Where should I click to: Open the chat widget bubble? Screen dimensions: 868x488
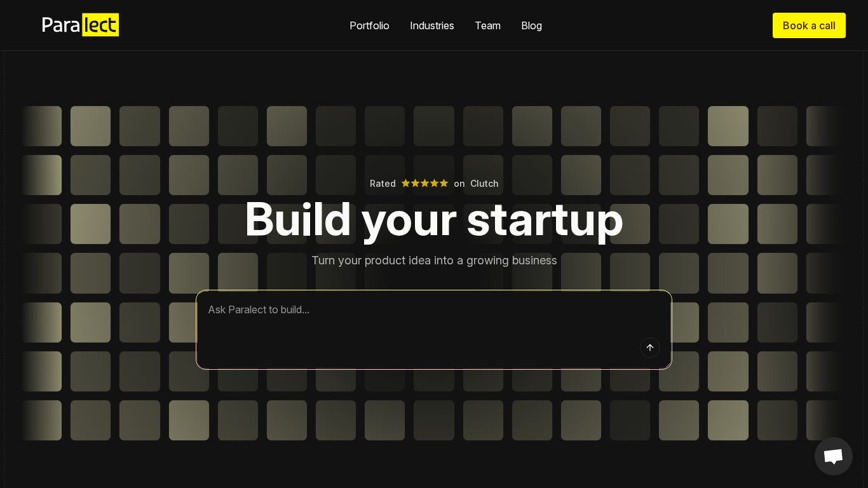833,456
